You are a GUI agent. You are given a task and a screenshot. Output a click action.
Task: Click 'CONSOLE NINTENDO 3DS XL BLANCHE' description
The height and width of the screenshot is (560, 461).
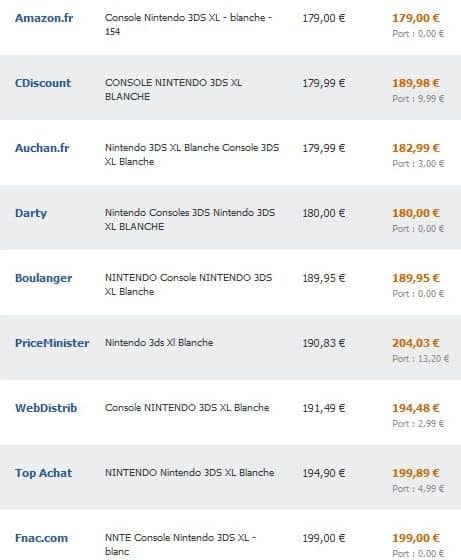[173, 89]
